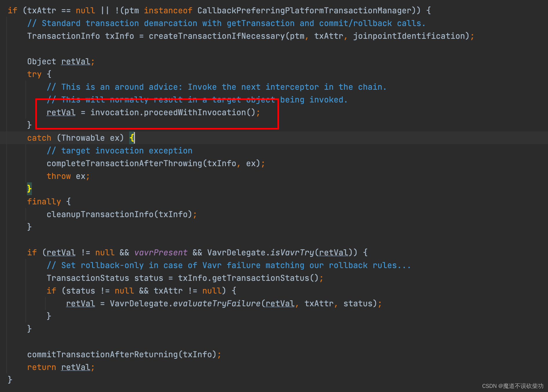Click the proceedWithInvocation call
The height and width of the screenshot is (392, 548).
195,113
